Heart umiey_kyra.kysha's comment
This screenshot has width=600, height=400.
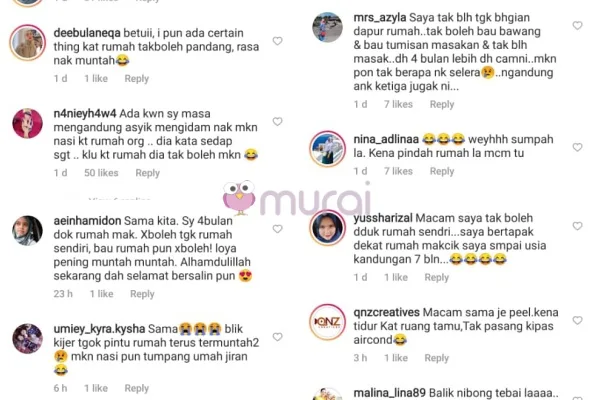[x=277, y=336]
